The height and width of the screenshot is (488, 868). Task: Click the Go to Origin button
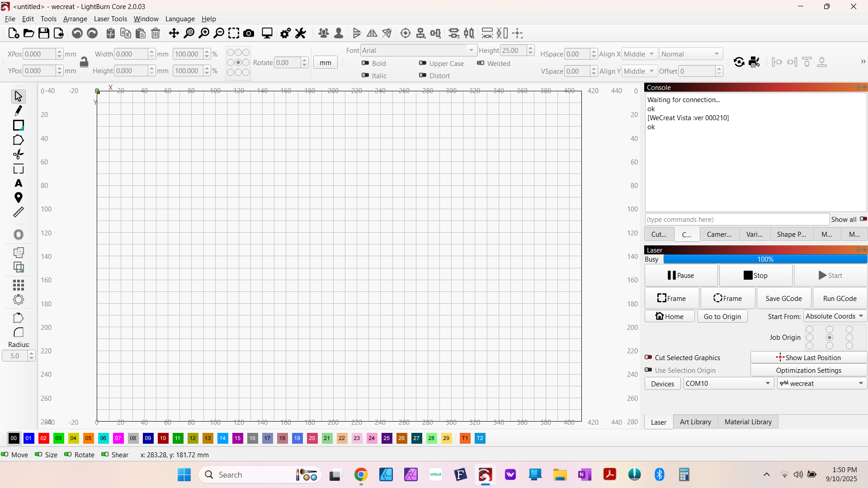tap(722, 316)
